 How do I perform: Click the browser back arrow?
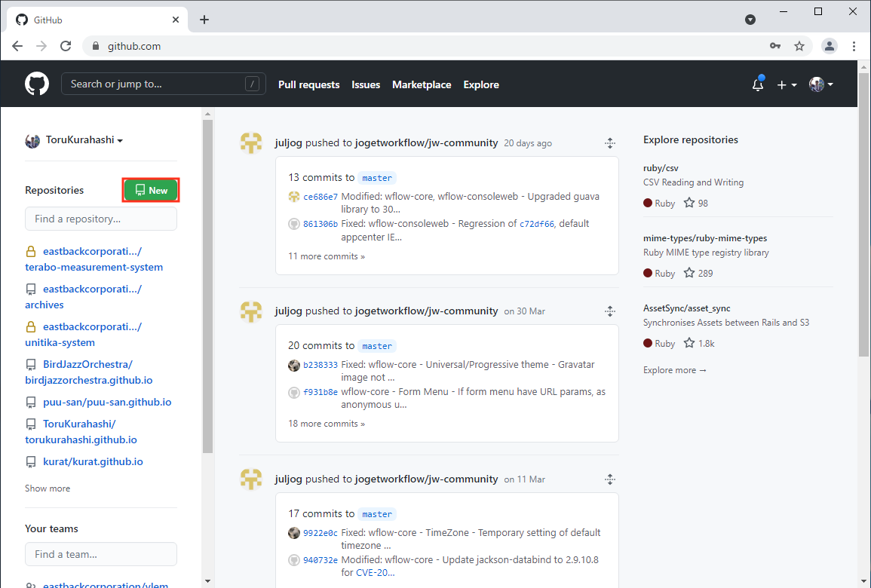[17, 46]
